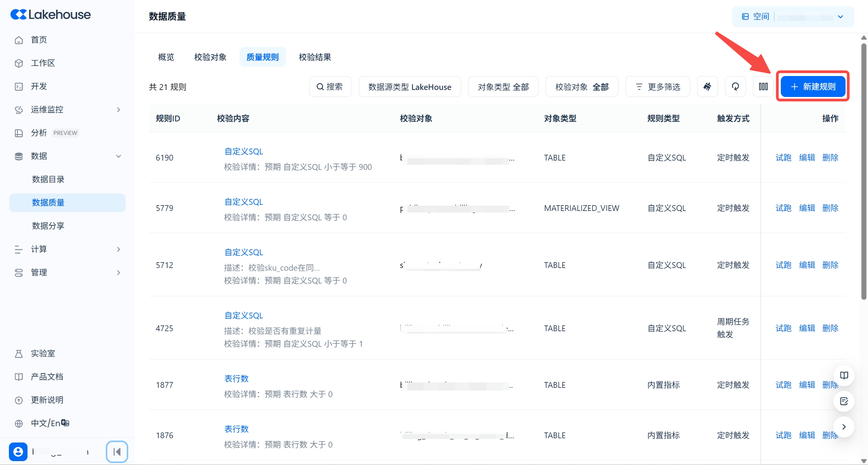Click the 搜索 search field
Image resolution: width=868 pixels, height=465 pixels.
click(x=330, y=87)
